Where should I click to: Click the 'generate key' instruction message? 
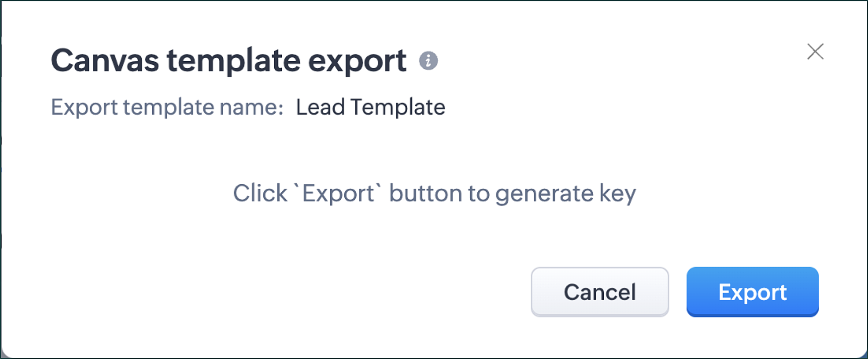434,194
